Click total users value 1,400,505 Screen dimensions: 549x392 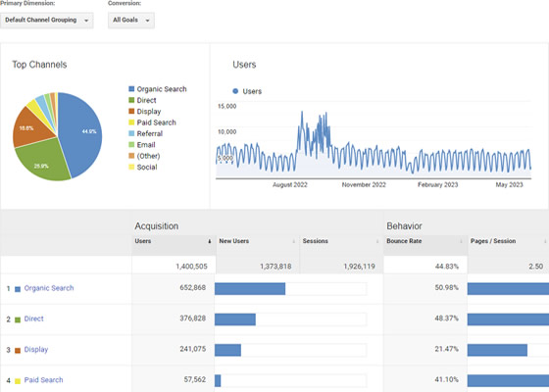click(x=191, y=267)
